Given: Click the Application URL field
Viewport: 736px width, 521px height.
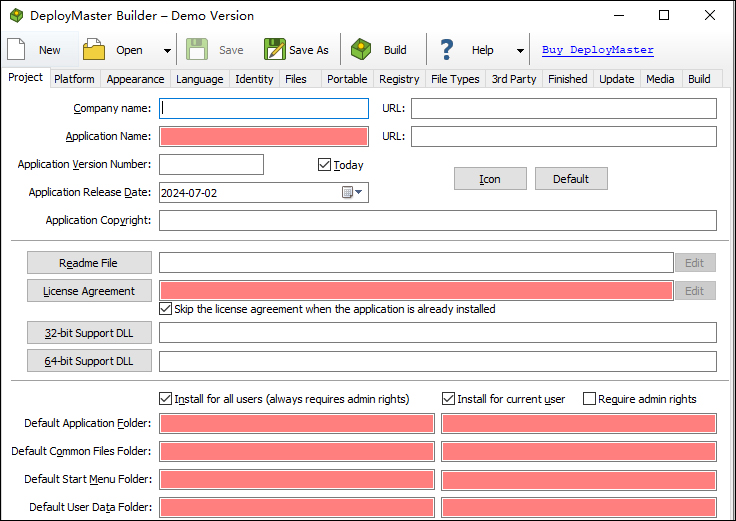Looking at the screenshot, I should [x=564, y=137].
